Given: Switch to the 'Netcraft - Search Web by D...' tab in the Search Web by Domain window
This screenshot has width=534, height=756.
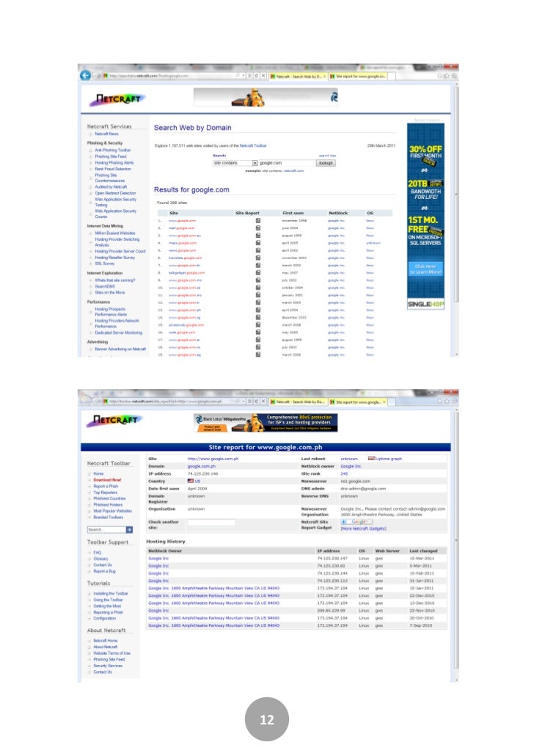Looking at the screenshot, I should 298,76.
